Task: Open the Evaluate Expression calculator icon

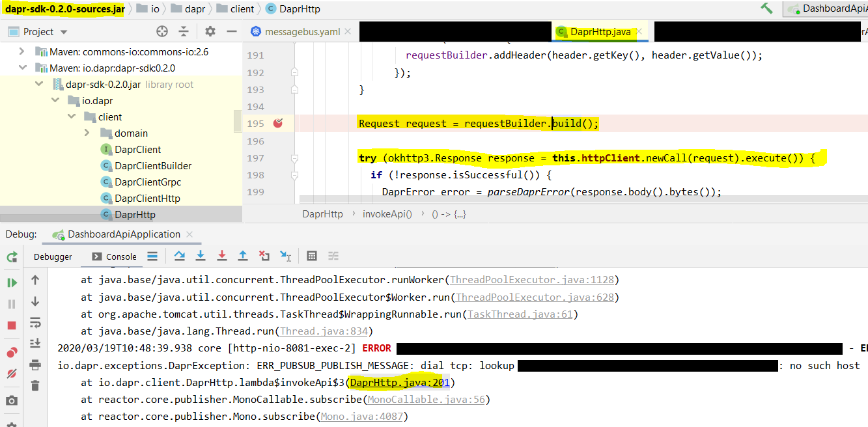Action: (313, 256)
